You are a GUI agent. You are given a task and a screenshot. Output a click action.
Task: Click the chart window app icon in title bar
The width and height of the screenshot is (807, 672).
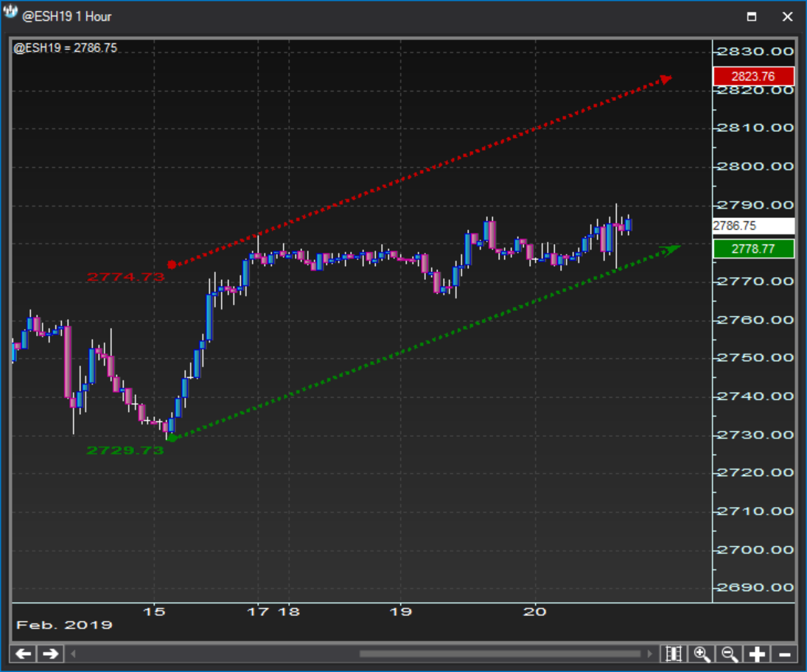pyautogui.click(x=11, y=15)
